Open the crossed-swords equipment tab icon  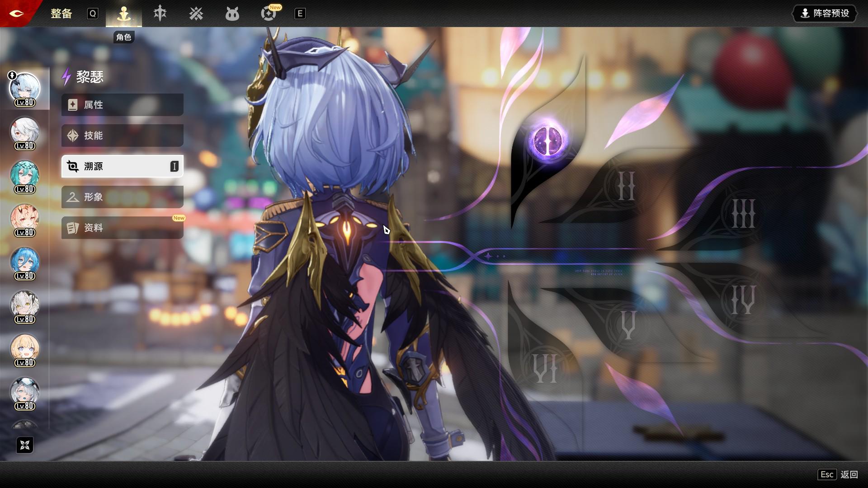196,14
